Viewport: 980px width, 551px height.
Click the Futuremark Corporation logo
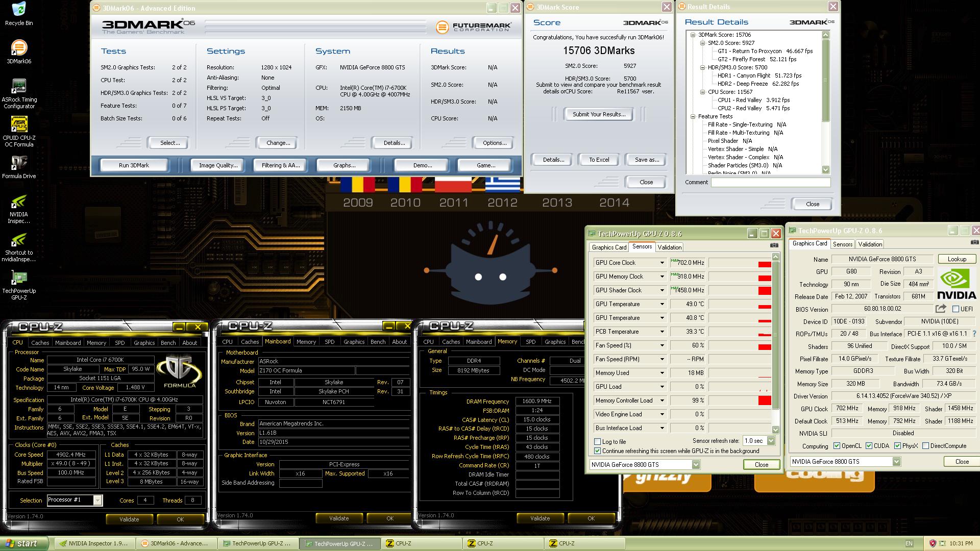point(473,27)
